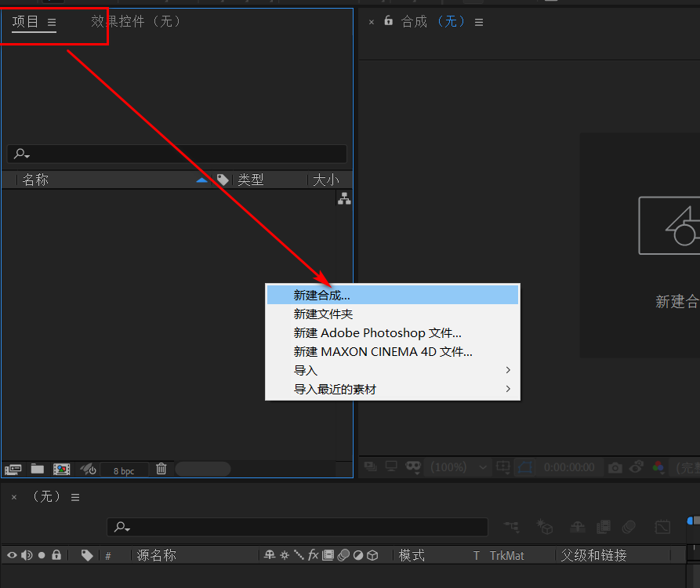Viewport: 700px width, 588px height.
Task: Click the TrkMat column header
Action: pos(506,556)
